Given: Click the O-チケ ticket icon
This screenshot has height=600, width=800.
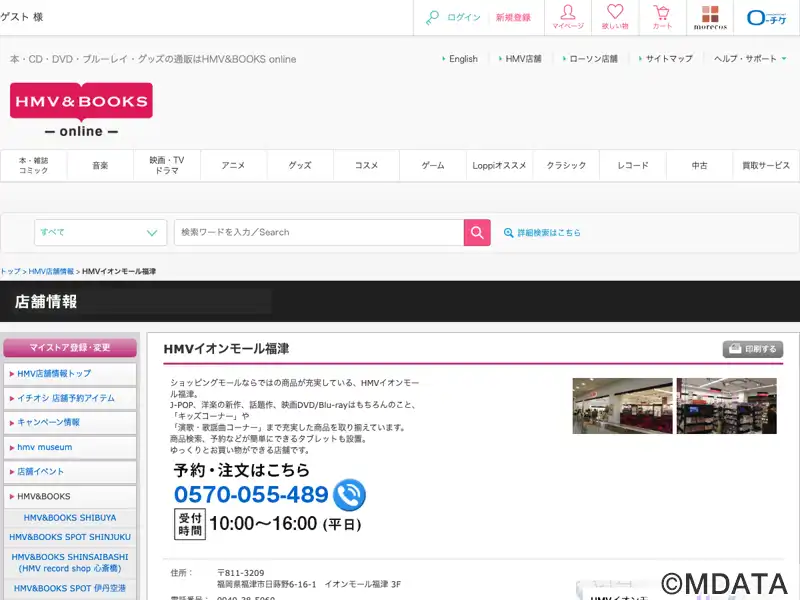Looking at the screenshot, I should (x=767, y=17).
